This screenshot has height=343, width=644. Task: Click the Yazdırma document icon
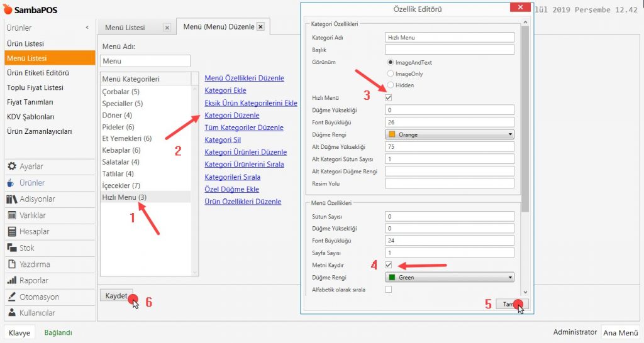pyautogui.click(x=11, y=264)
